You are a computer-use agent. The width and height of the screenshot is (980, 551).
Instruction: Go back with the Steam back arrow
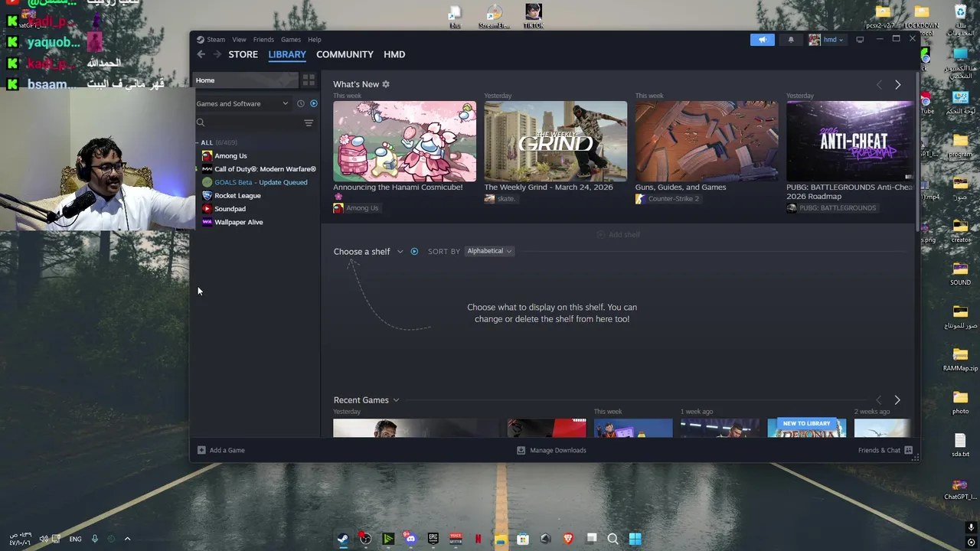pyautogui.click(x=201, y=54)
